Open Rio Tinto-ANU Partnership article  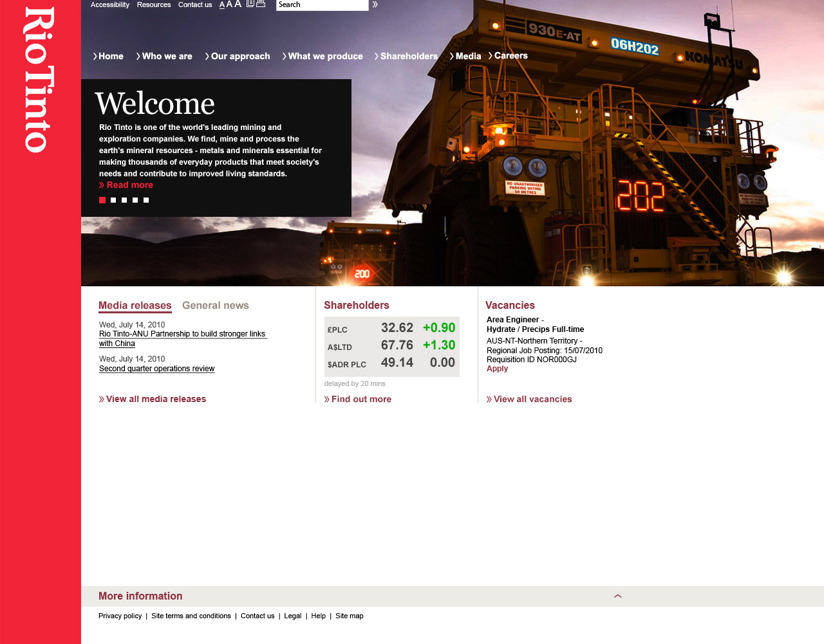pyautogui.click(x=183, y=338)
